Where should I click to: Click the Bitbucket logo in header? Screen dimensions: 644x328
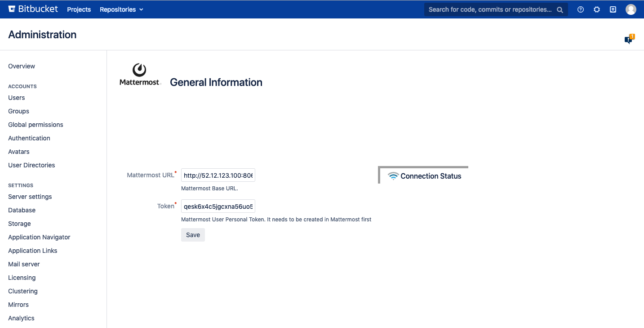(x=33, y=9)
